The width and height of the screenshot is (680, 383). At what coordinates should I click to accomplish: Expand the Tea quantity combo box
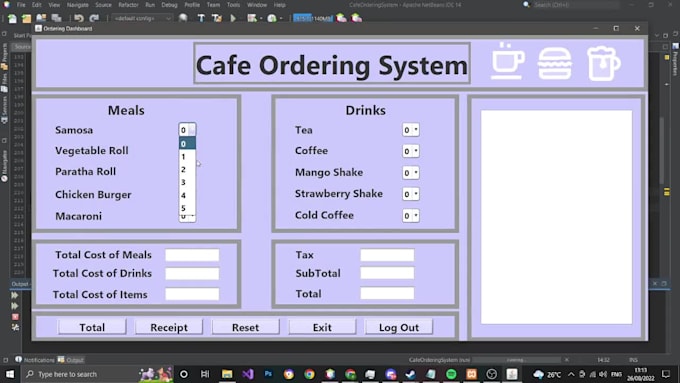pos(411,130)
